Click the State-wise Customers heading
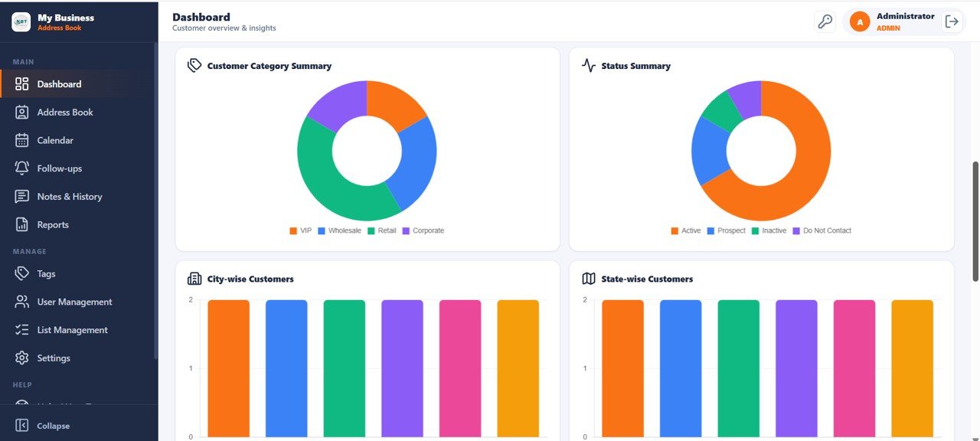 (x=648, y=279)
